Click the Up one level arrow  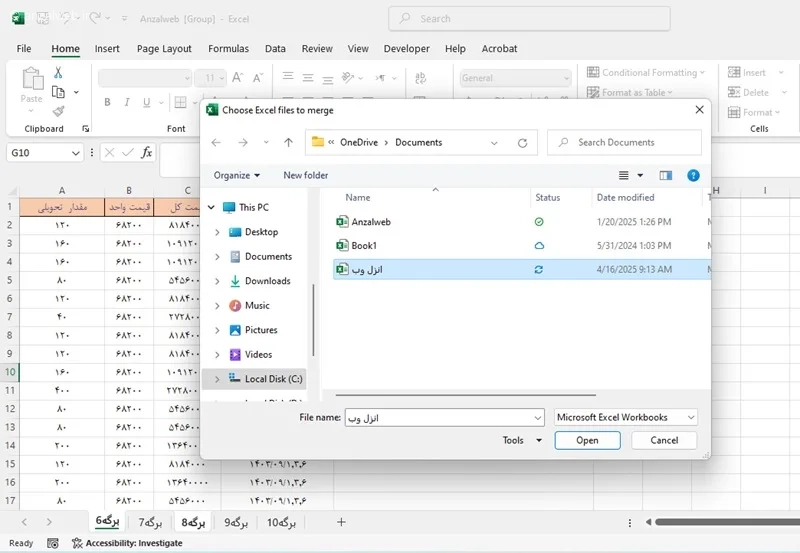(288, 143)
